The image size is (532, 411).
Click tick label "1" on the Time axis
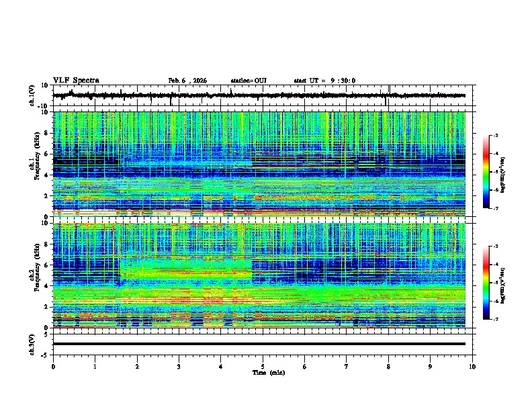coord(95,367)
